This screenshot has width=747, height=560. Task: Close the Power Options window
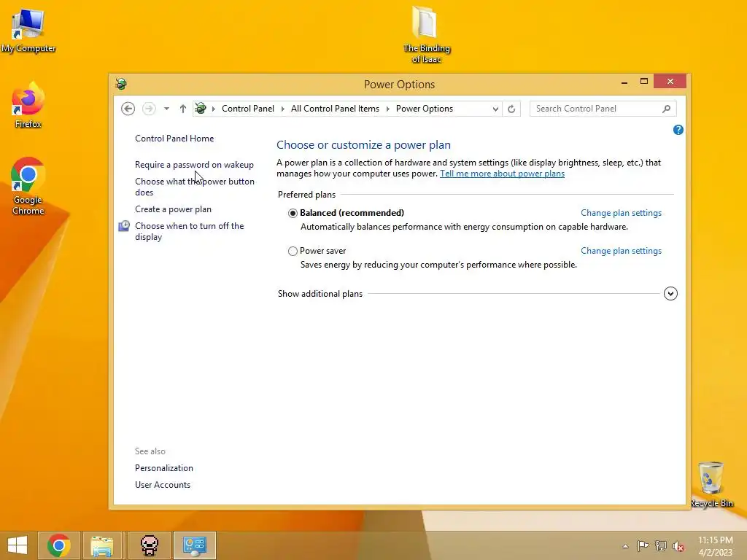(670, 82)
